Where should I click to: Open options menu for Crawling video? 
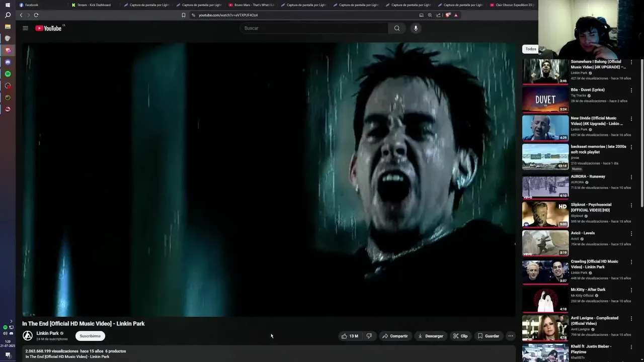tap(631, 262)
